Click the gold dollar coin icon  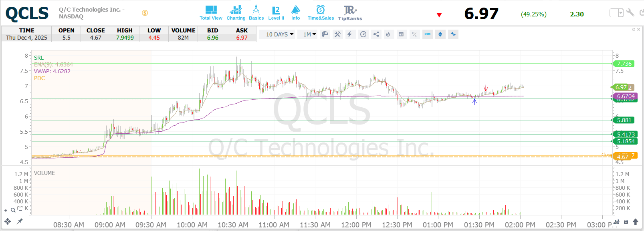(145, 13)
